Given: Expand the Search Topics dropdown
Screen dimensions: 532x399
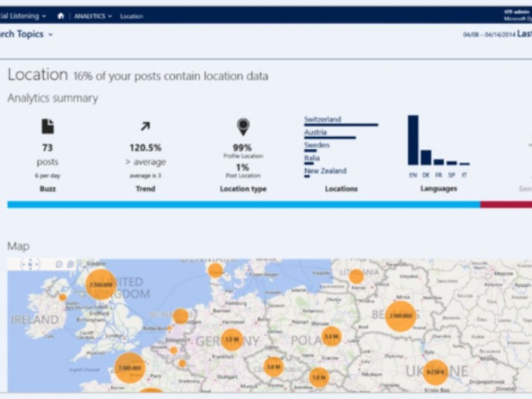Looking at the screenshot, I should tap(26, 34).
